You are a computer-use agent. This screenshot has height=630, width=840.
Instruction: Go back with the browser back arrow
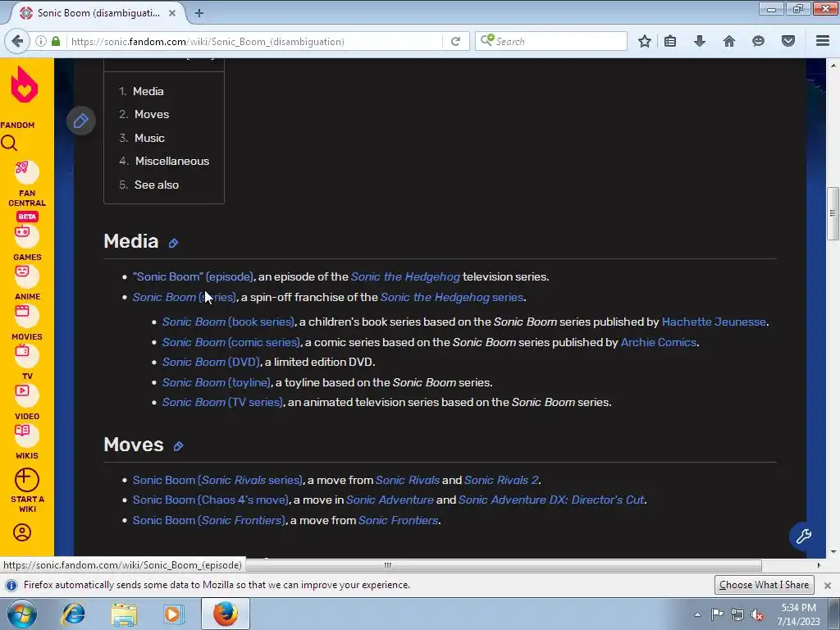click(17, 41)
